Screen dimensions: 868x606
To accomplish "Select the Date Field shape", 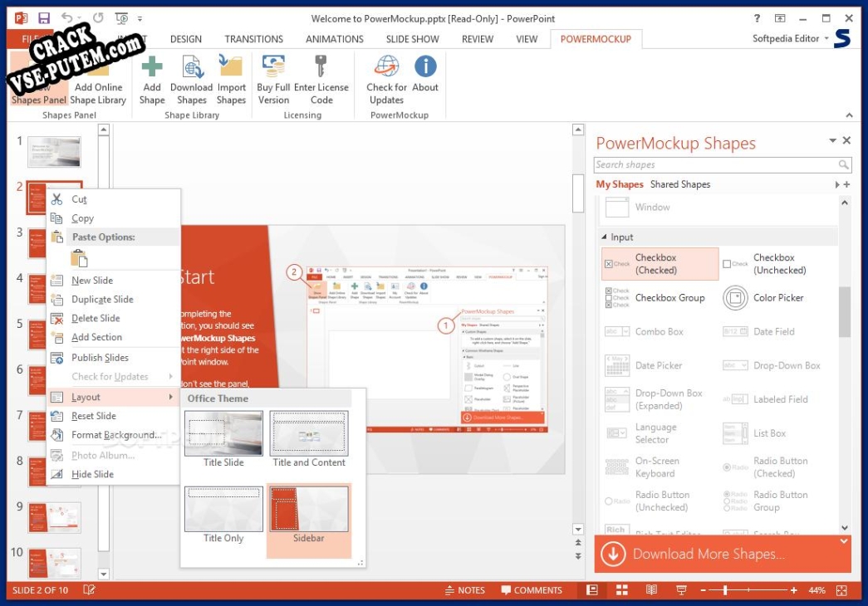I will [779, 331].
